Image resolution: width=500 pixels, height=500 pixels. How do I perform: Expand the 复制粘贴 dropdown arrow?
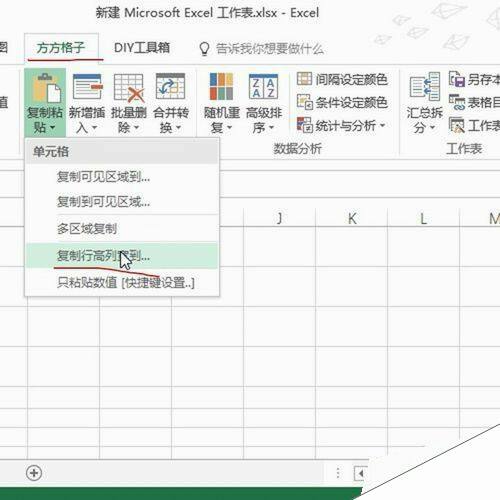tap(52, 128)
